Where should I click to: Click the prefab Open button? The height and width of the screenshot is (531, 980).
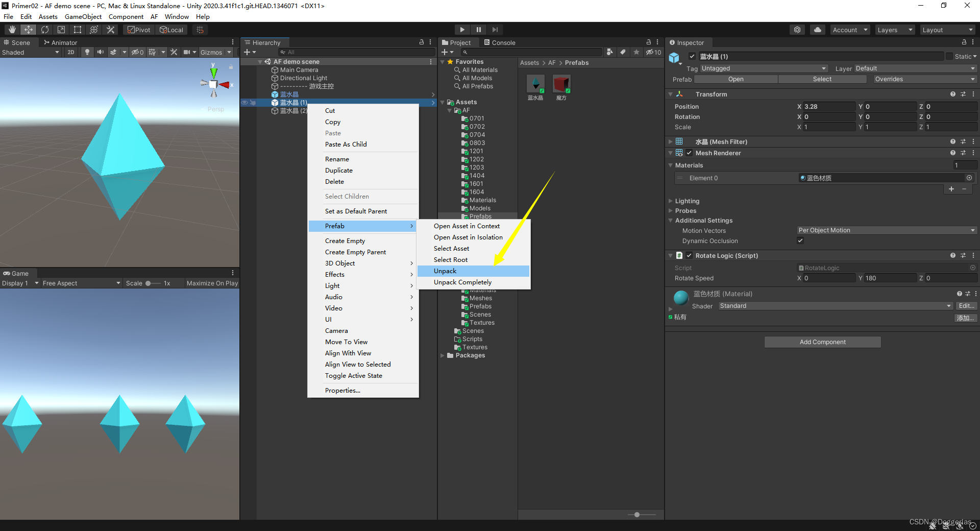point(736,79)
